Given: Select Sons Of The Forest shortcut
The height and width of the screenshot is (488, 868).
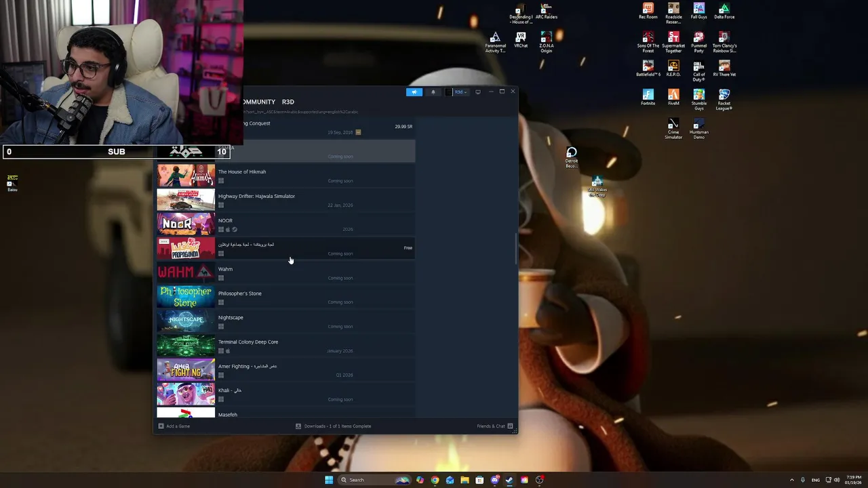Looking at the screenshot, I should click(x=648, y=42).
